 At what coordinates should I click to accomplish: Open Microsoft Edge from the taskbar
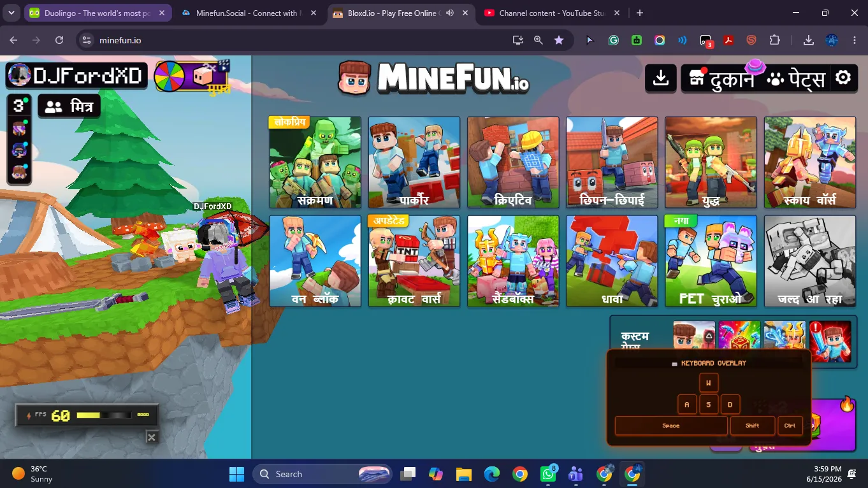pos(491,474)
